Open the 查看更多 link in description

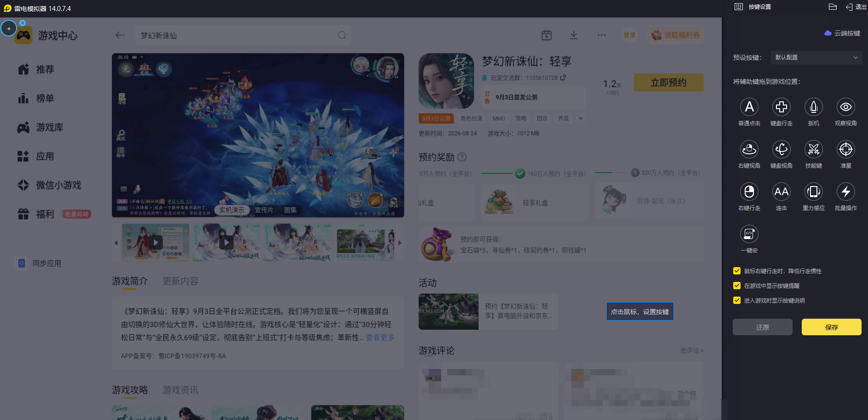pyautogui.click(x=380, y=338)
